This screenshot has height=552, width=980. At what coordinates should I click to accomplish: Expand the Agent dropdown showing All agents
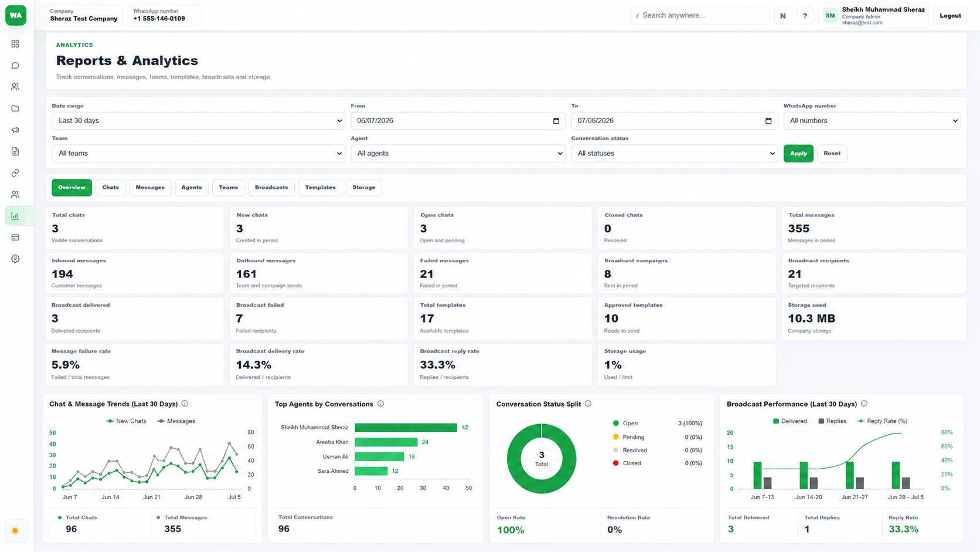[x=458, y=153]
